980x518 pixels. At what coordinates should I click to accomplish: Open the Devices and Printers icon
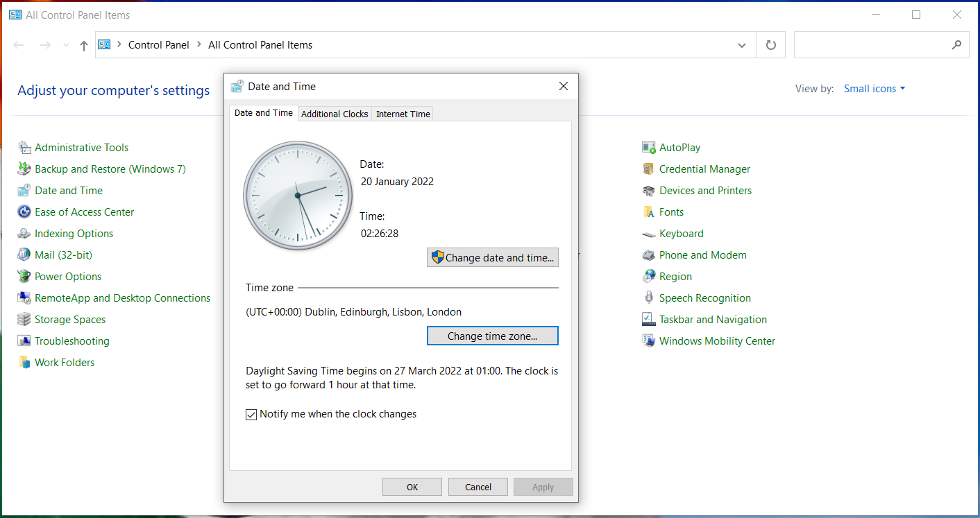[649, 191]
